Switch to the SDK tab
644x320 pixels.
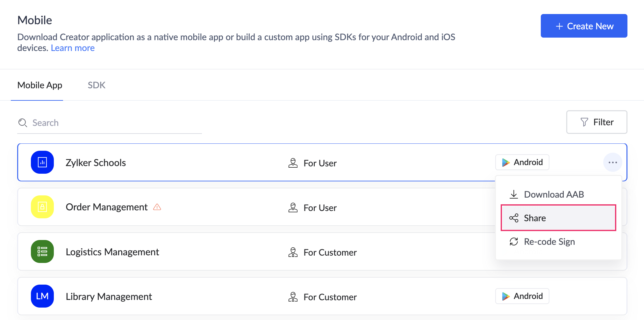pyautogui.click(x=97, y=85)
